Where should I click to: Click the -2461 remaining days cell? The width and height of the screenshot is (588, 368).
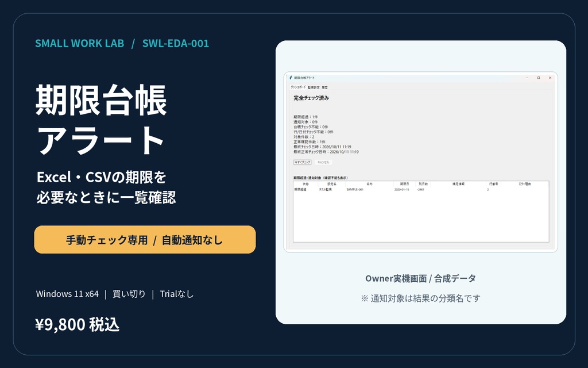[x=420, y=190]
